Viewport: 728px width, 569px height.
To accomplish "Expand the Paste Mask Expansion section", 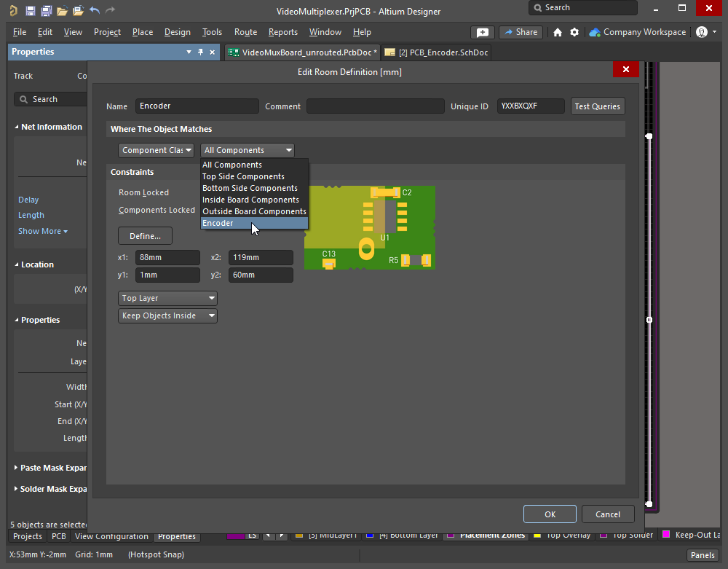I will pyautogui.click(x=16, y=467).
